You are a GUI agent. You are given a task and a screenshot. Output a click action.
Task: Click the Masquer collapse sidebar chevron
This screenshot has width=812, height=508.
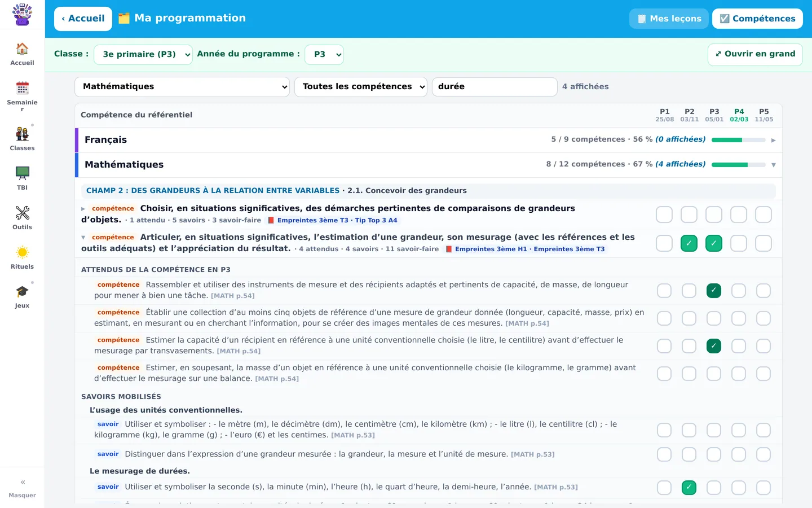(23, 482)
